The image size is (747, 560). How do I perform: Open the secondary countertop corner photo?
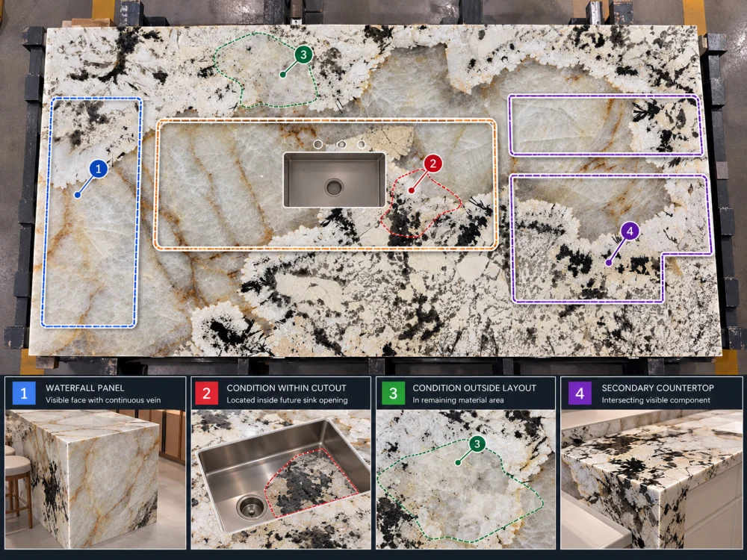(651, 479)
